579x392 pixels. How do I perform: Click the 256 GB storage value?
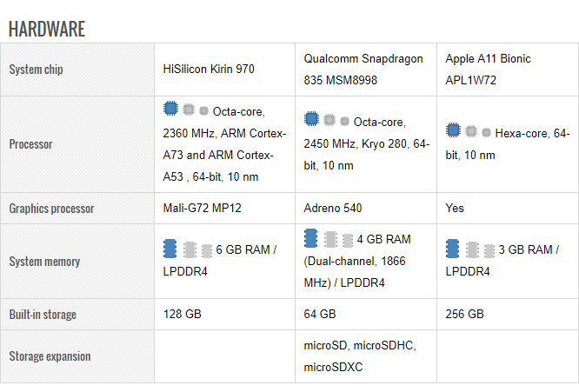(464, 314)
